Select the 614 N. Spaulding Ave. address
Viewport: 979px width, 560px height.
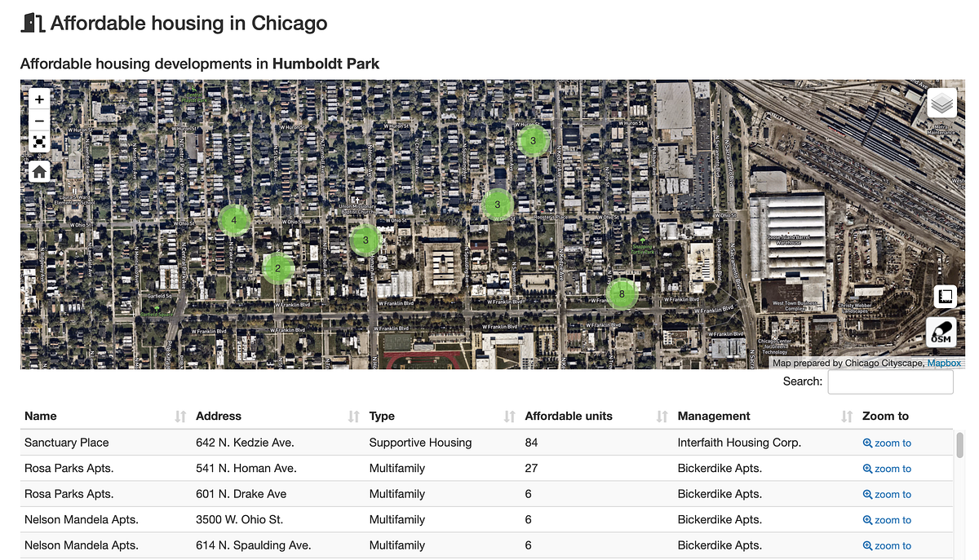254,545
